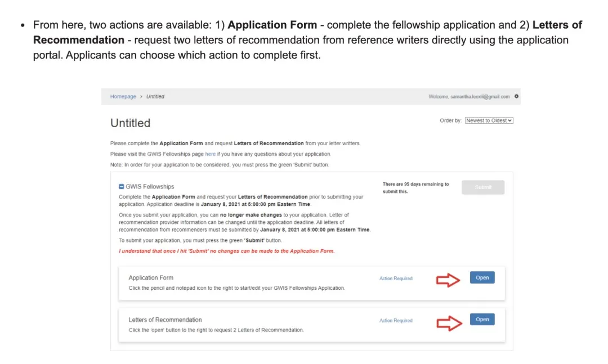Click the breadcrumb chevron separator after Homepage
This screenshot has width=608, height=364.
141,97
